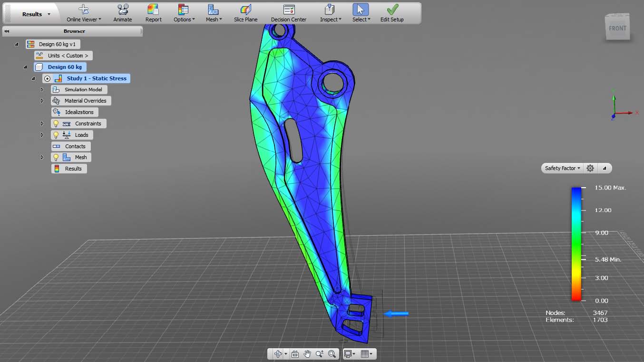This screenshot has width=644, height=362.
Task: Click the Browser panel right-edge grip
Action: 141,31
